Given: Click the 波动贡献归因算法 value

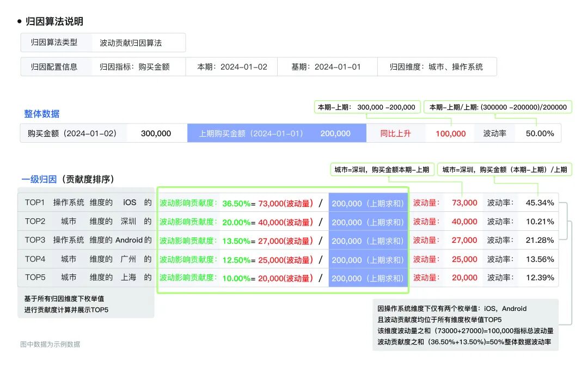Looking at the screenshot, I should click(131, 42).
